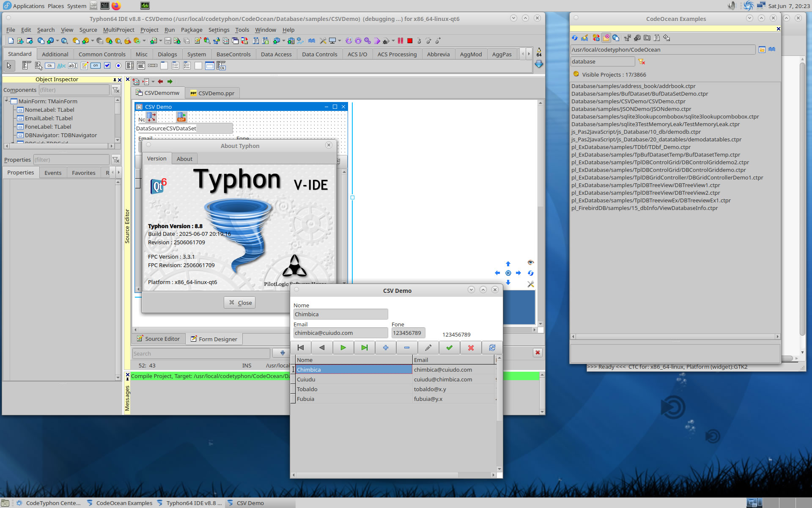Expand the MainForm: TMainForm tree node

7,101
